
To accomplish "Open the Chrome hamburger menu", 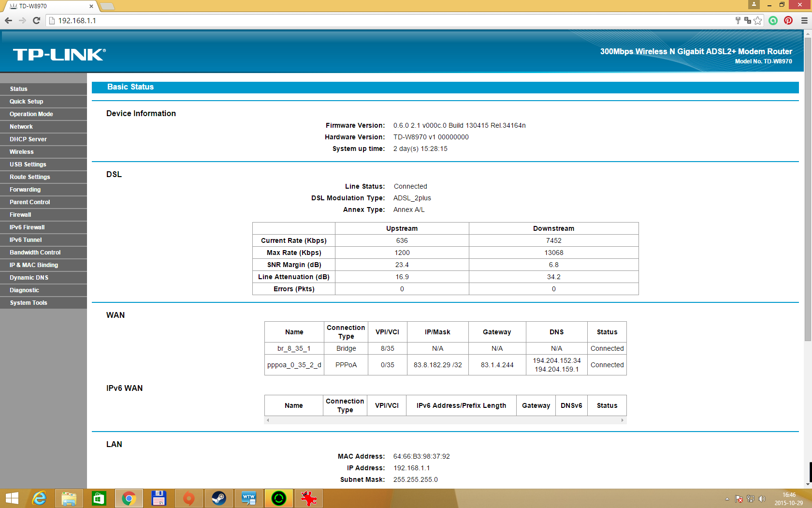I will click(804, 20).
